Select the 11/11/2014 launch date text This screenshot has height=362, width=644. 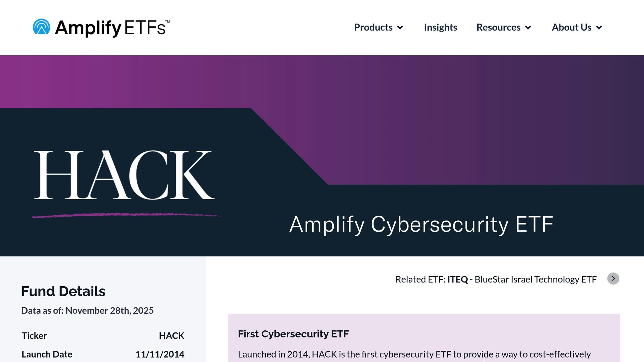pos(160,354)
